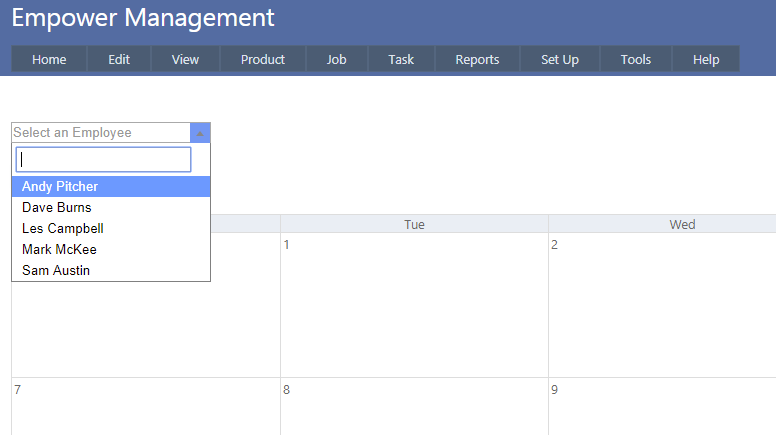Choose Dave Burns in the dropdown
The height and width of the screenshot is (435, 781).
pyautogui.click(x=57, y=208)
